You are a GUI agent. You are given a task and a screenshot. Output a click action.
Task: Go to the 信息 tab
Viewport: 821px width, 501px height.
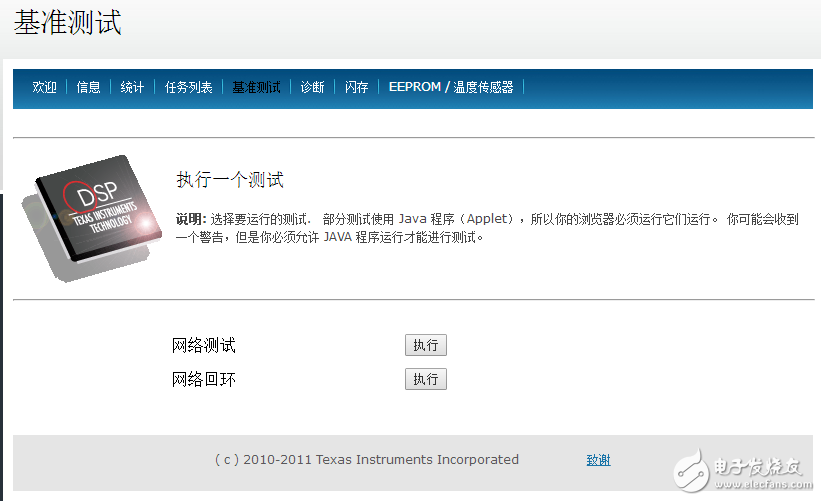(x=88, y=87)
